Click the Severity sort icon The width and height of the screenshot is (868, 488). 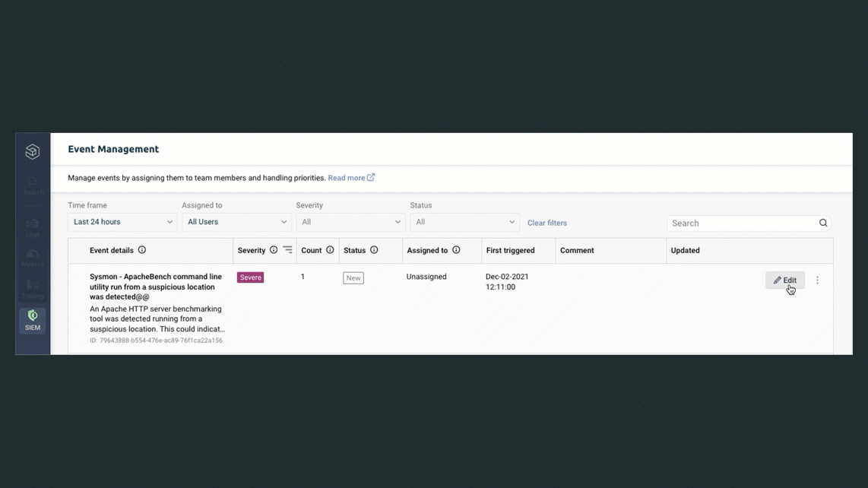point(287,250)
